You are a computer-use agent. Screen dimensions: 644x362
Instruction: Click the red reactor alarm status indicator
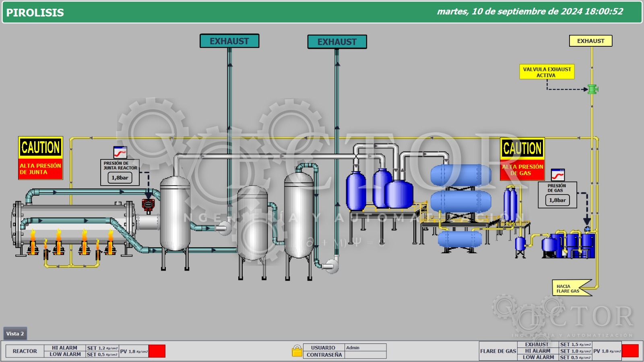[157, 351]
